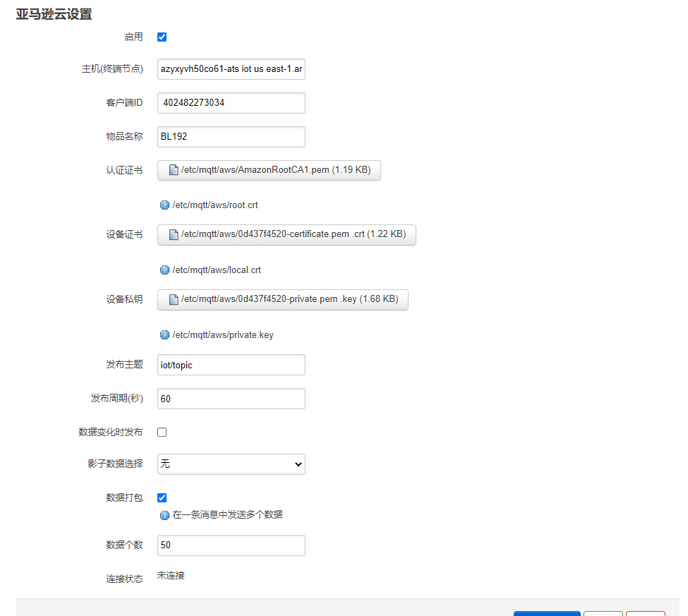Click the 客户端ID input field
Viewport: 688px width, 616px height.
coord(231,103)
